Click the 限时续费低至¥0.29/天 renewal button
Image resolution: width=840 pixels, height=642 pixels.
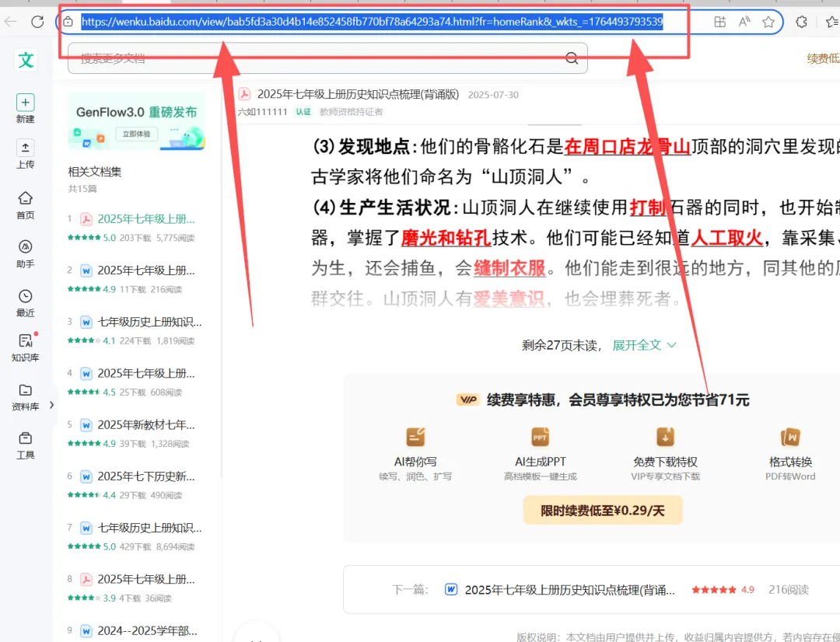(603, 510)
